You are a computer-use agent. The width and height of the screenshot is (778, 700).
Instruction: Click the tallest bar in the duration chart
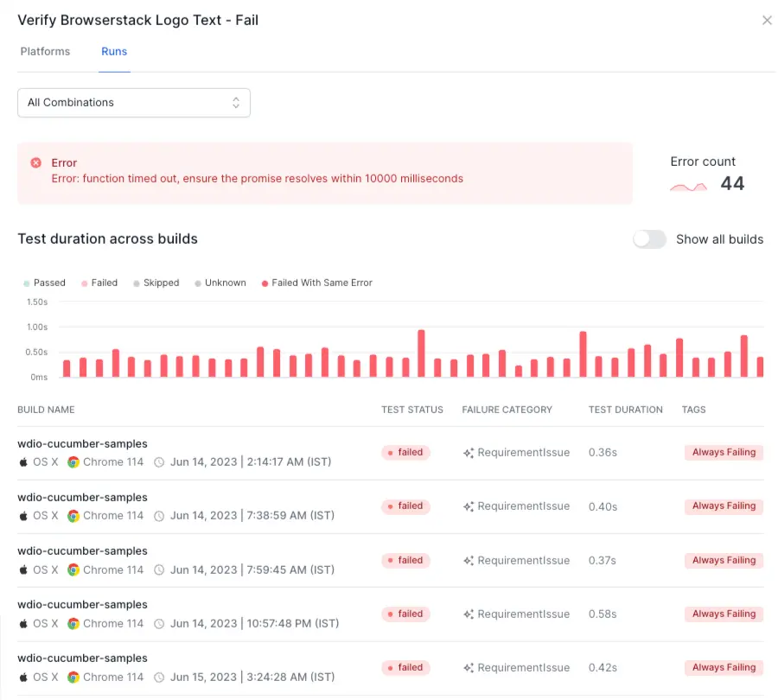(421, 353)
